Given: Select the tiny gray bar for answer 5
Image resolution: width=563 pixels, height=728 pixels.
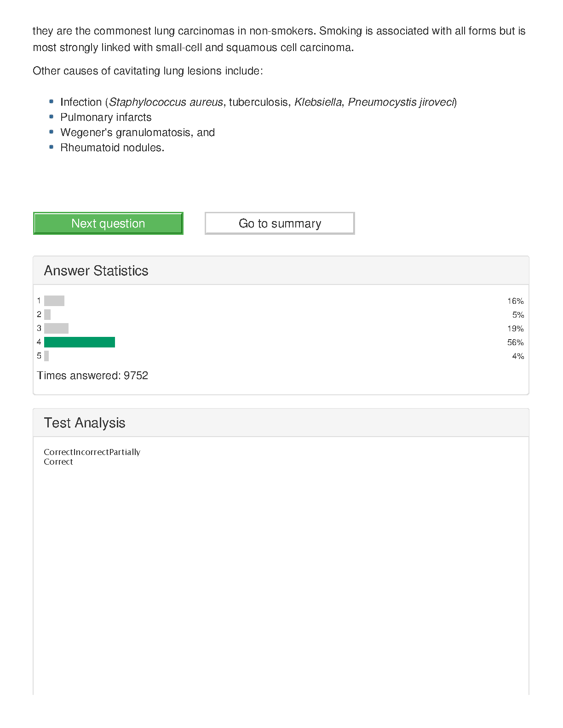Looking at the screenshot, I should click(46, 356).
